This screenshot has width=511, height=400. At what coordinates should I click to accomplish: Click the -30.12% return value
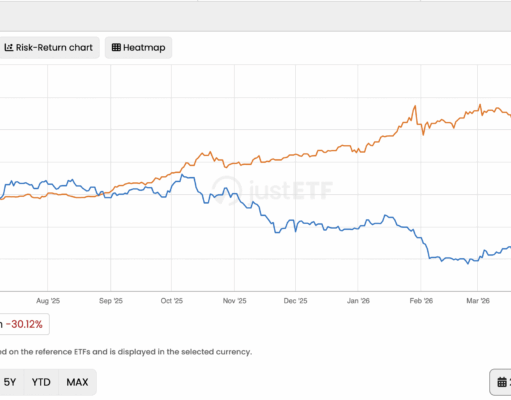click(24, 324)
